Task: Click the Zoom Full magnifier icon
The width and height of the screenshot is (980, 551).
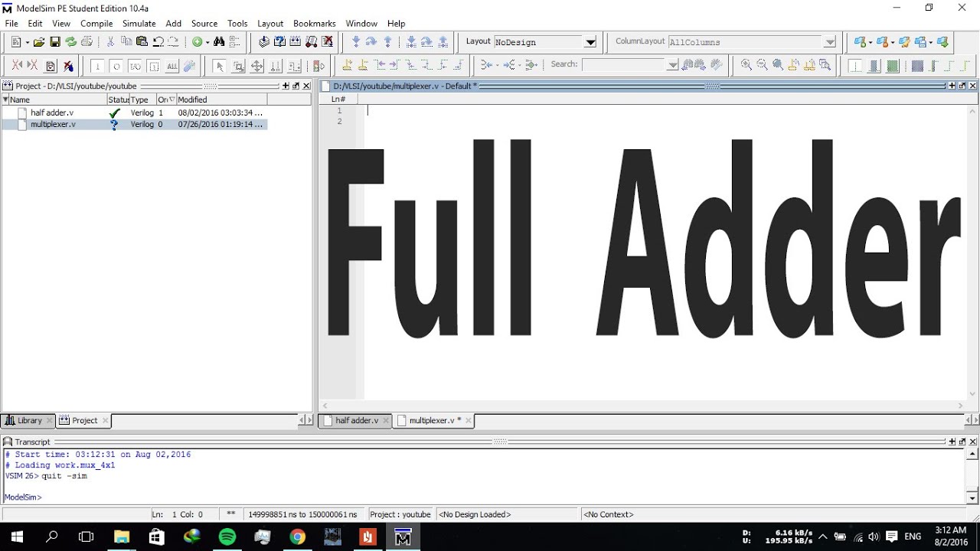Action: pos(778,66)
